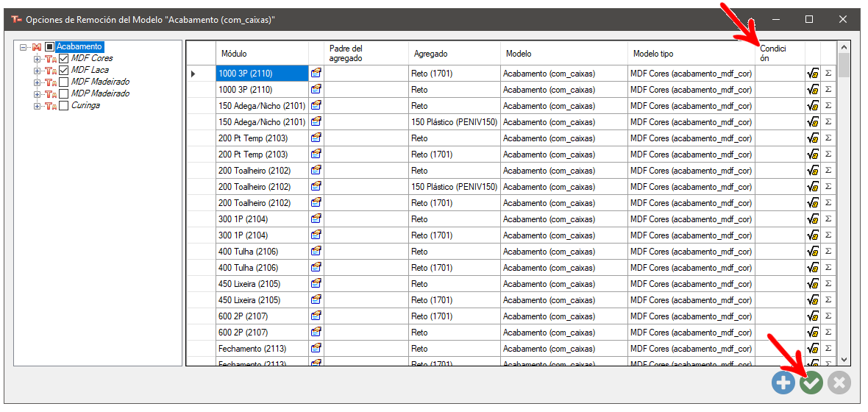868x412 pixels.
Task: Select '600 2P (2107)' cell beside Reto (1701)
Action: (262, 316)
